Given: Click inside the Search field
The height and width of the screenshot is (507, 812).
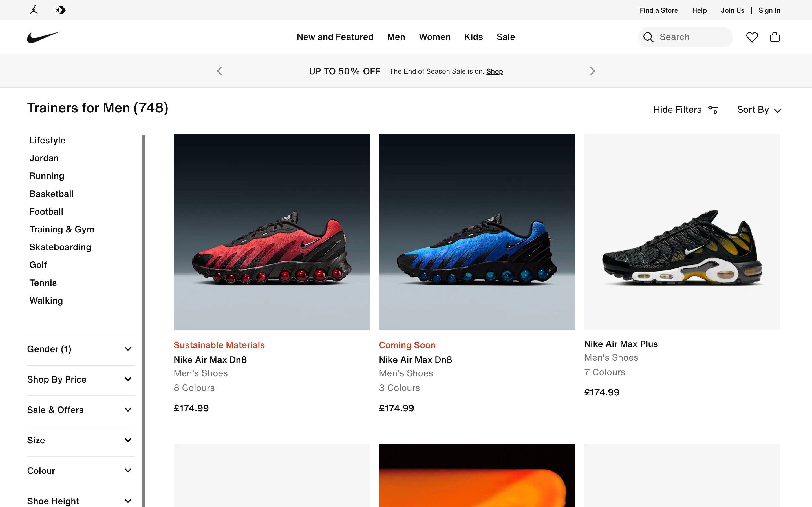Looking at the screenshot, I should coord(688,37).
